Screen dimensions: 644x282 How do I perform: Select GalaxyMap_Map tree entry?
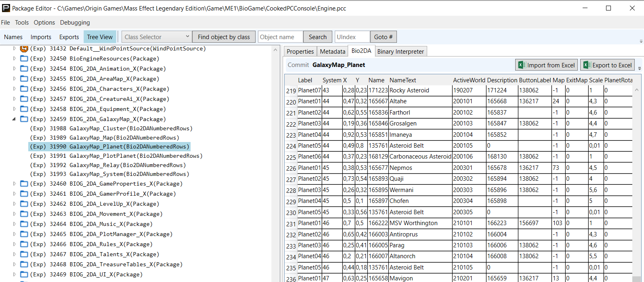click(105, 138)
